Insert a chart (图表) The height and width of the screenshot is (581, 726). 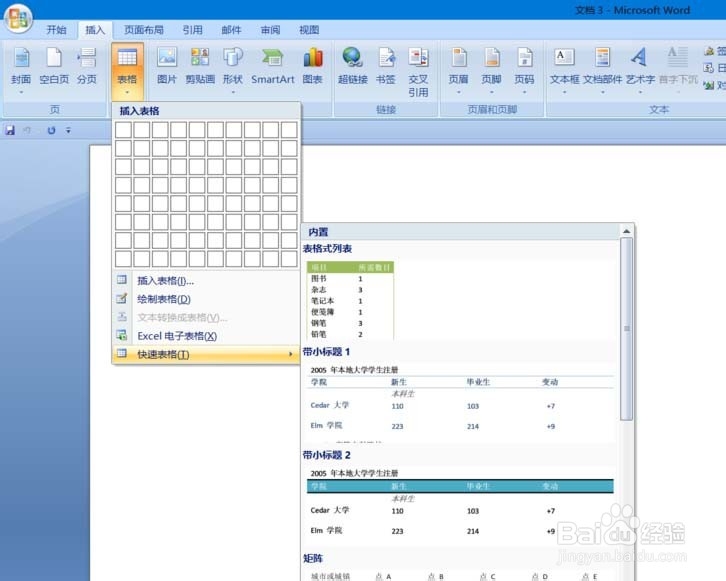coord(313,69)
